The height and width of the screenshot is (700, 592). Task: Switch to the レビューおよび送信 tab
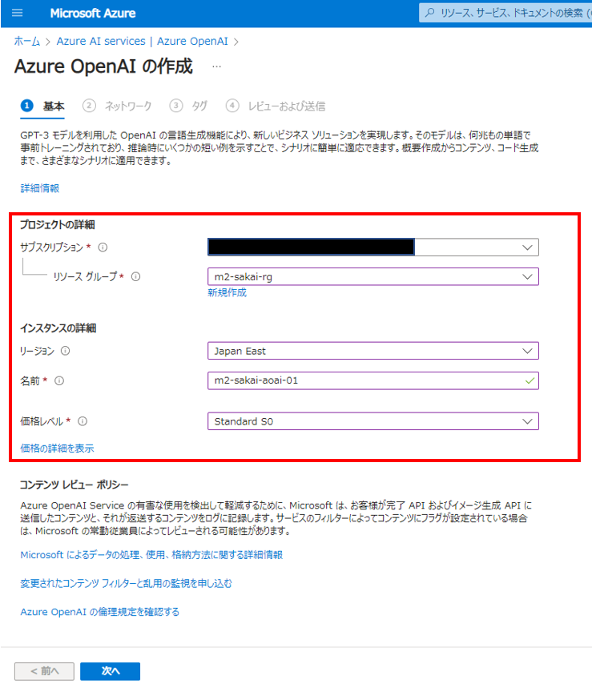276,107
